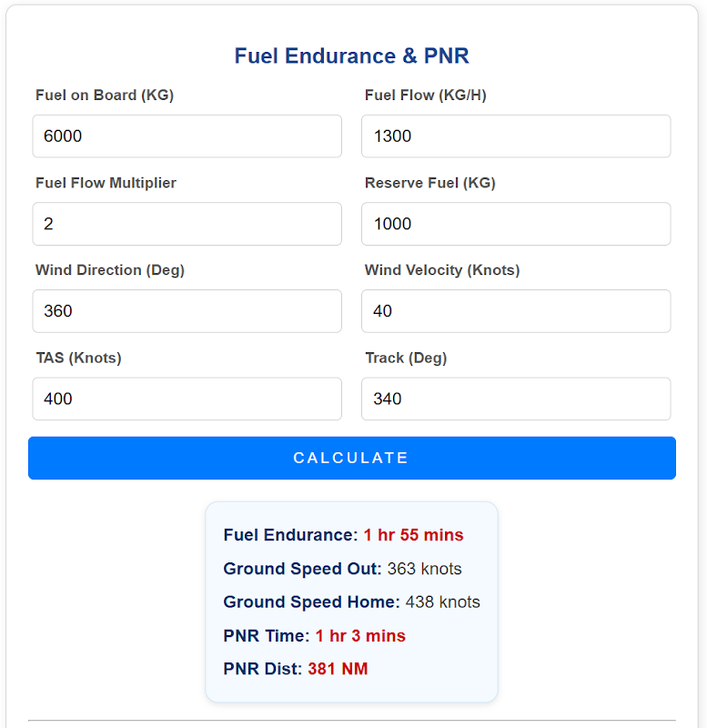Click the Wind Velocity input field

pos(516,311)
